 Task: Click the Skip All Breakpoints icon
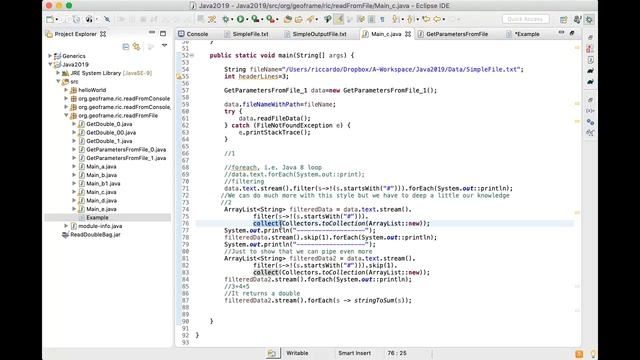[107, 19]
